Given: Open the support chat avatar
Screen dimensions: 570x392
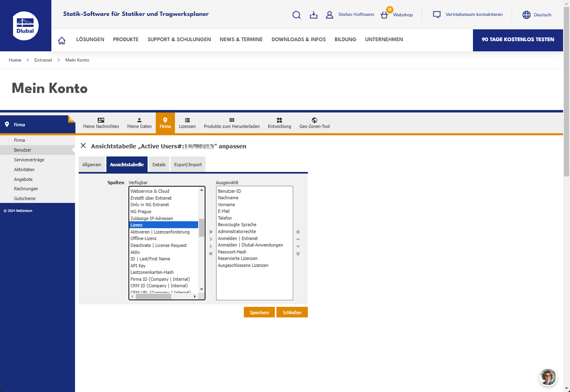Looking at the screenshot, I should coord(548,377).
